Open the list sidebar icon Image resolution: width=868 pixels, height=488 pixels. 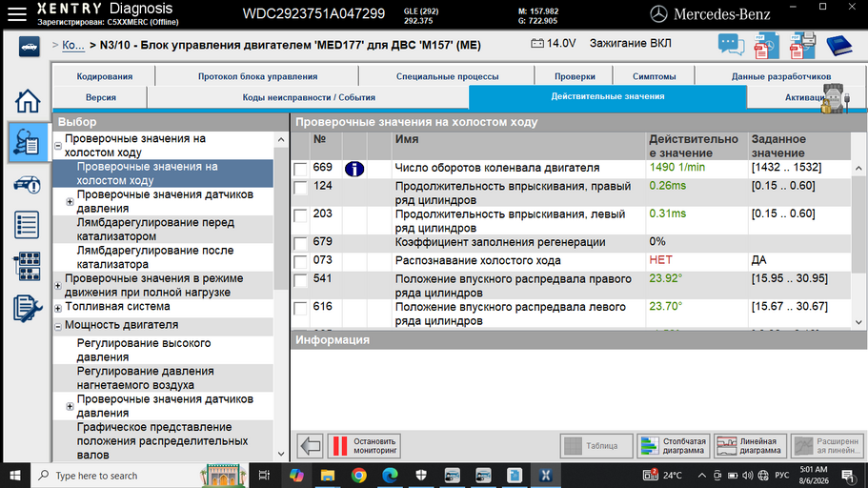27,225
